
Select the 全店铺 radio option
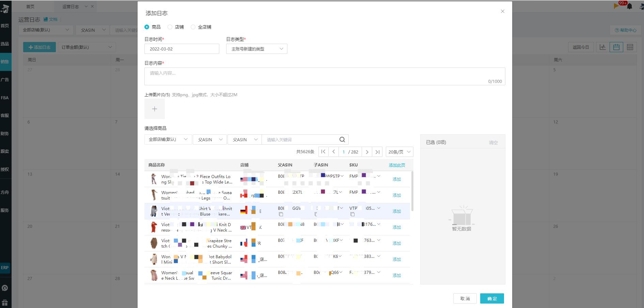[x=193, y=27]
